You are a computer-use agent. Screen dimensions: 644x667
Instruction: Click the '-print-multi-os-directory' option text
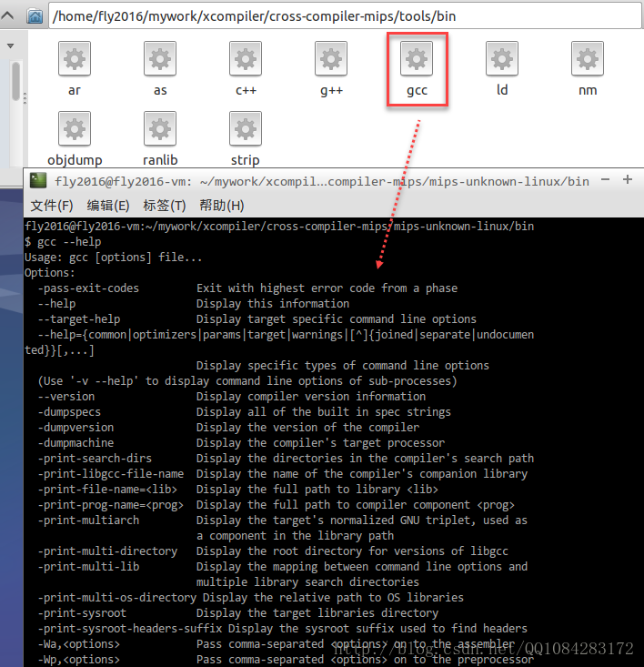117,597
